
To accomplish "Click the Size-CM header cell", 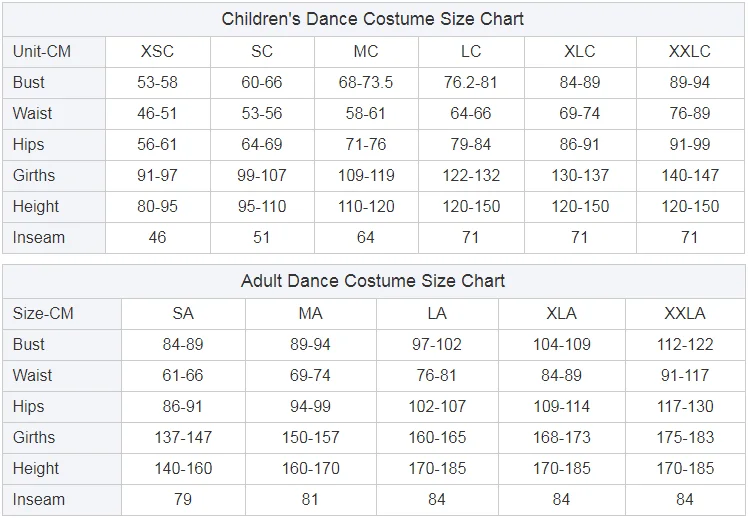I will pyautogui.click(x=43, y=313).
